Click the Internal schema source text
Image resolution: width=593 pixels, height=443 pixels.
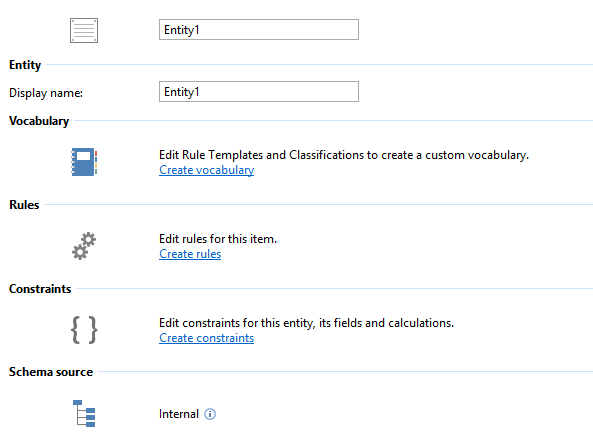[179, 414]
